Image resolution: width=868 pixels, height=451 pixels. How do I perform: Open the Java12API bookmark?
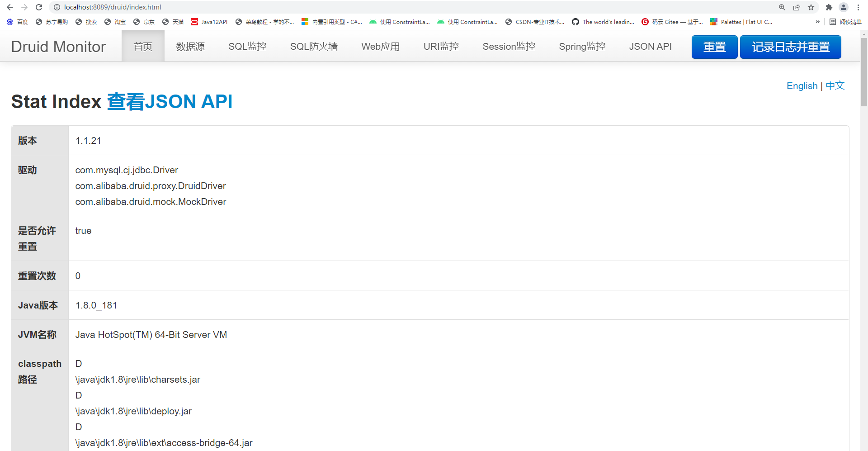click(209, 22)
